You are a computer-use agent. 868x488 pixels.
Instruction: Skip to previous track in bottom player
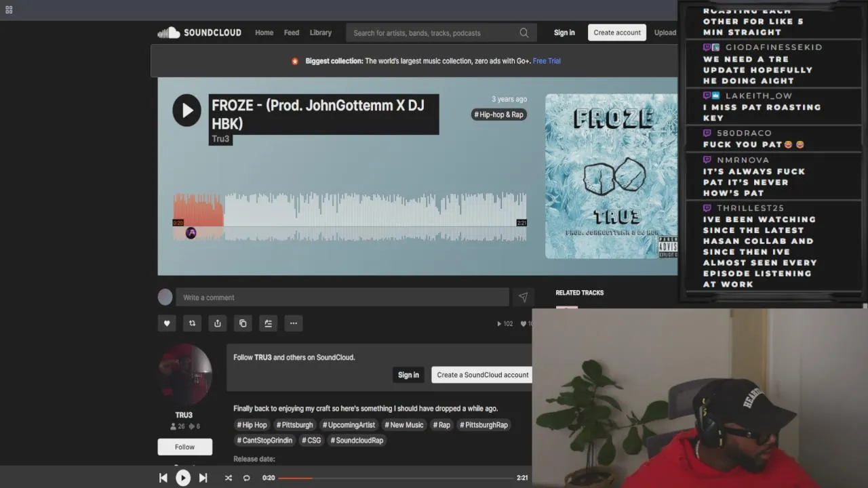tap(163, 478)
